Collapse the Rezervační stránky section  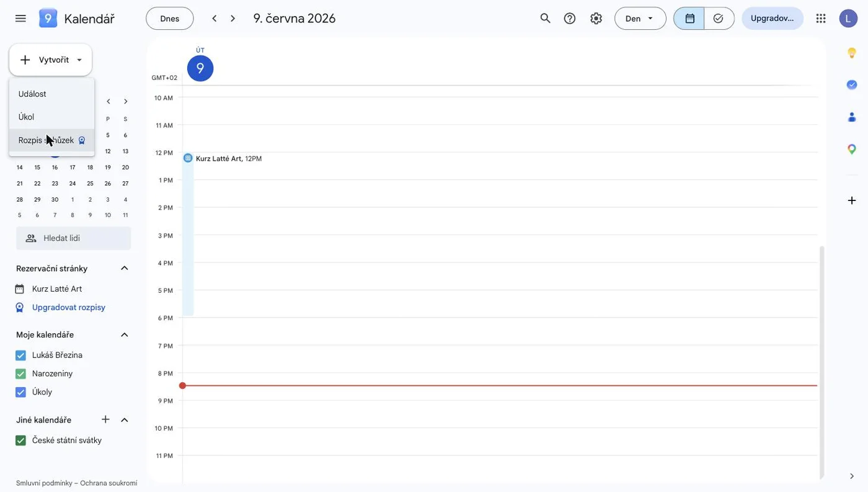click(125, 268)
